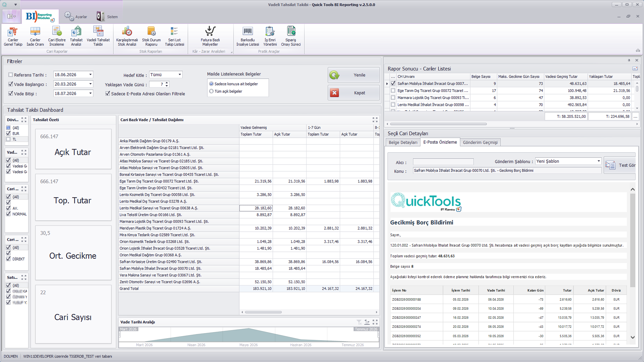
Task: Increase Yaklaşan Vade Günü value
Action: coord(167,82)
